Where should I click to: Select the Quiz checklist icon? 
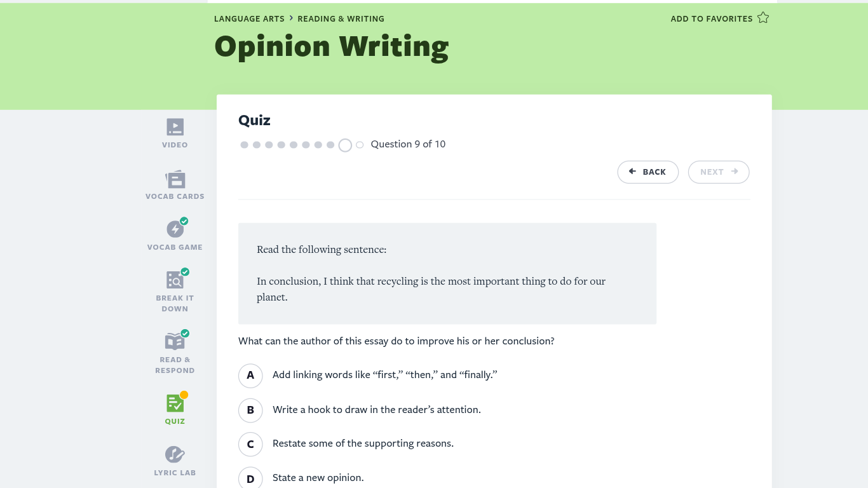(x=175, y=403)
